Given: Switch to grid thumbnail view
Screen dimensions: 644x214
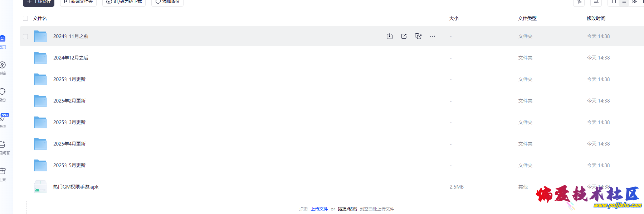Looking at the screenshot, I should pos(635,2).
